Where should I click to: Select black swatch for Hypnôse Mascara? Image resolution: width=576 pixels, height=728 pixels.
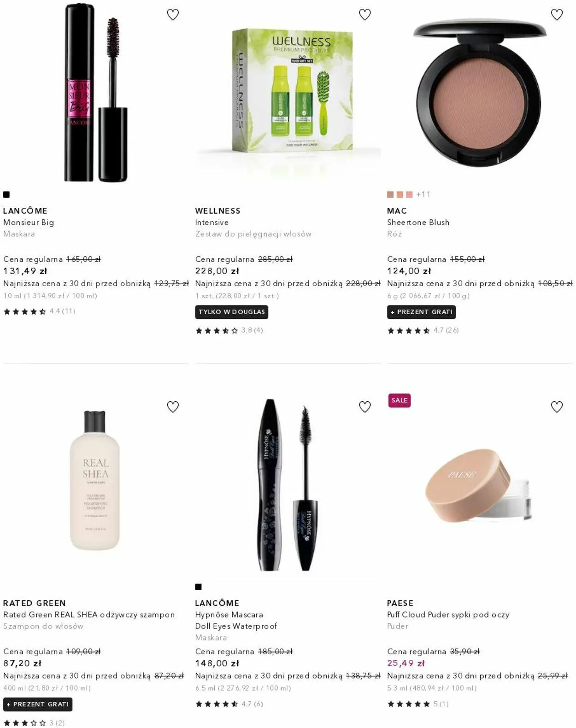pos(198,587)
